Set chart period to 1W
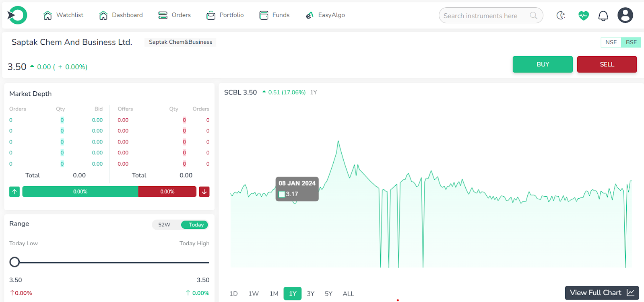This screenshot has width=644, height=302. click(x=254, y=294)
